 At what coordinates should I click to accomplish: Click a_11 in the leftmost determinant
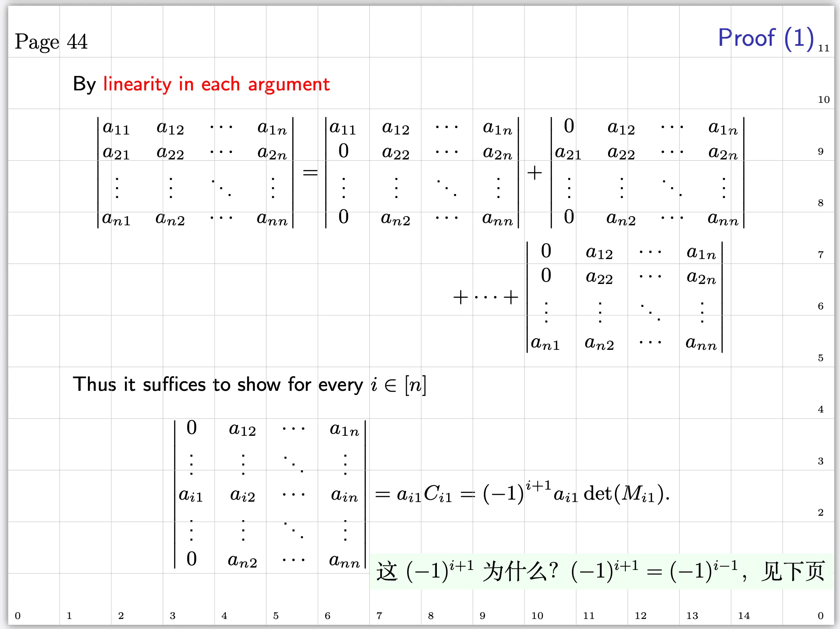116,128
